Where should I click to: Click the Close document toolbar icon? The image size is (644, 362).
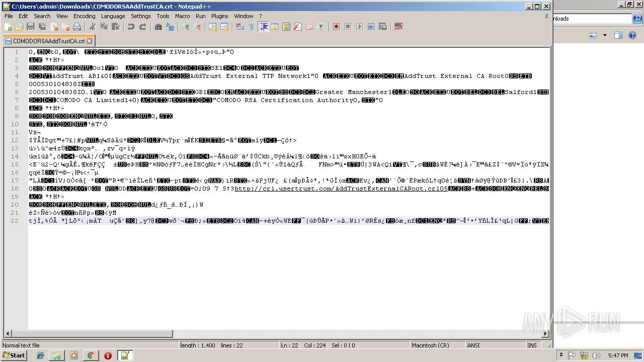click(x=54, y=27)
